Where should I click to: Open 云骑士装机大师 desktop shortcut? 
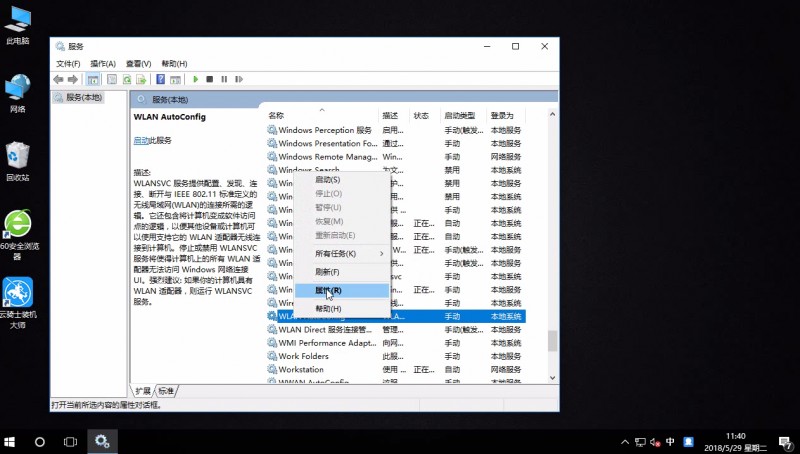pos(18,303)
